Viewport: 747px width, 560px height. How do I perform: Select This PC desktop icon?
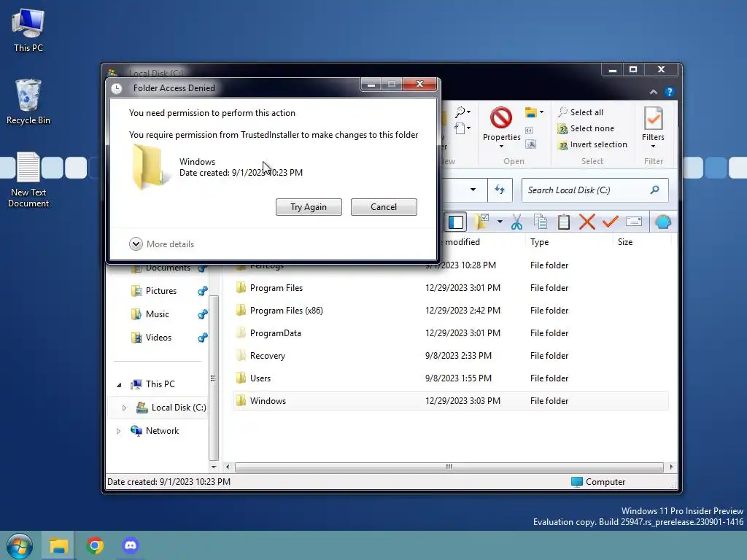(x=28, y=31)
